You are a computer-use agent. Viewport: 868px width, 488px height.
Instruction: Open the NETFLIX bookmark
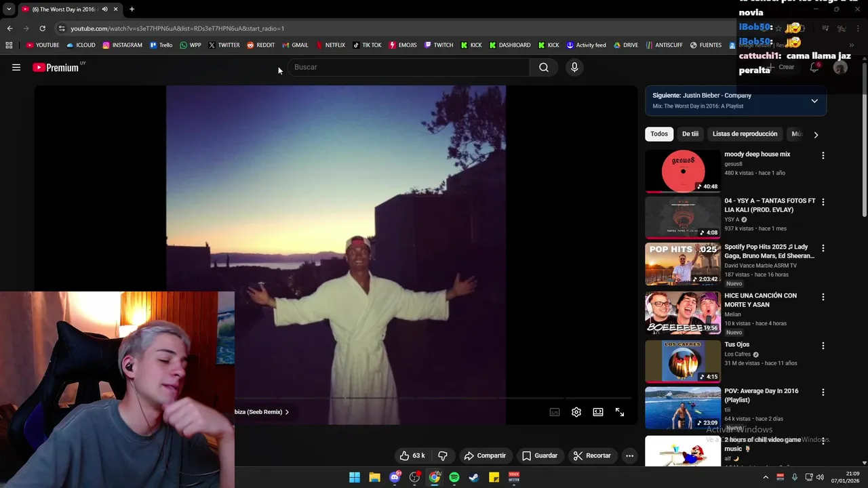tap(330, 45)
